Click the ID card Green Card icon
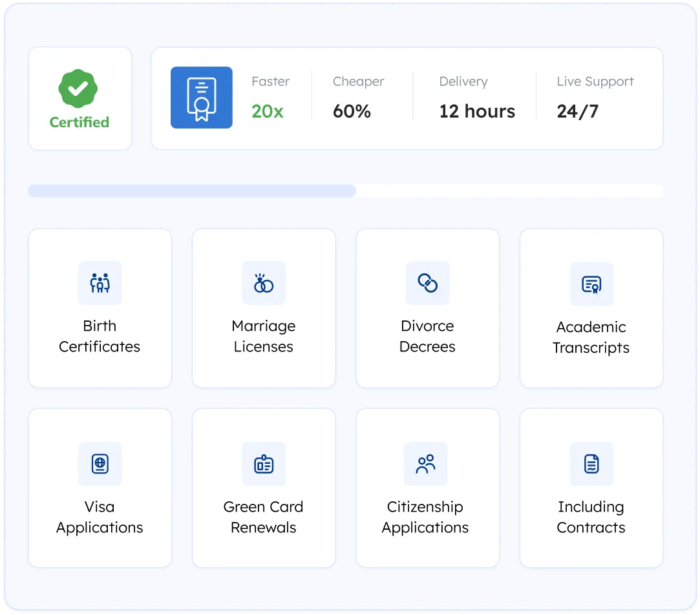This screenshot has height=615, width=700. (263, 464)
